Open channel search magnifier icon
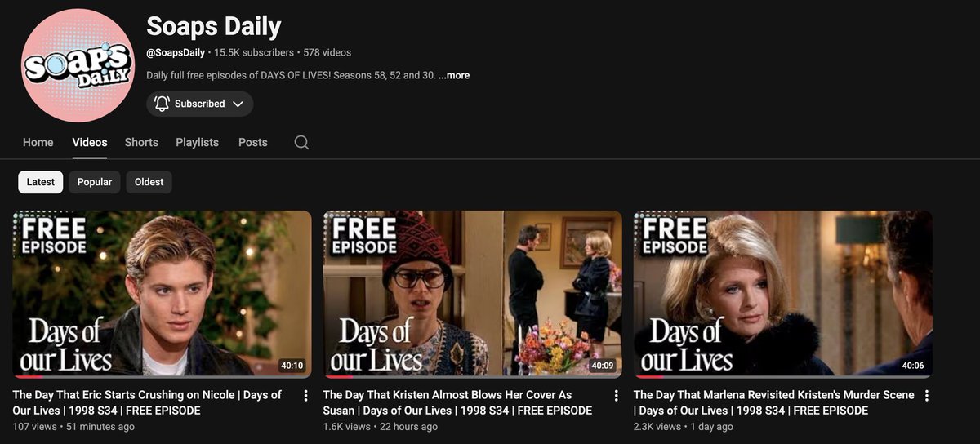980x444 pixels. click(301, 142)
